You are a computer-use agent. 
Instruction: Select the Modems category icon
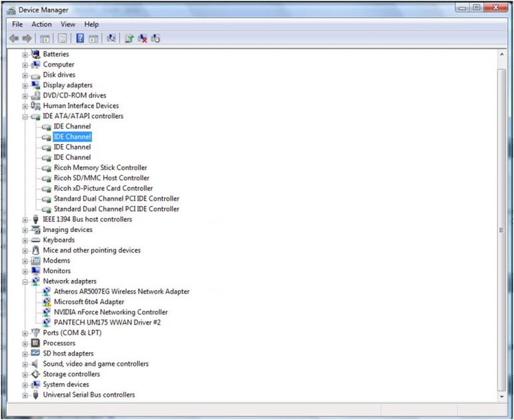[x=35, y=261]
